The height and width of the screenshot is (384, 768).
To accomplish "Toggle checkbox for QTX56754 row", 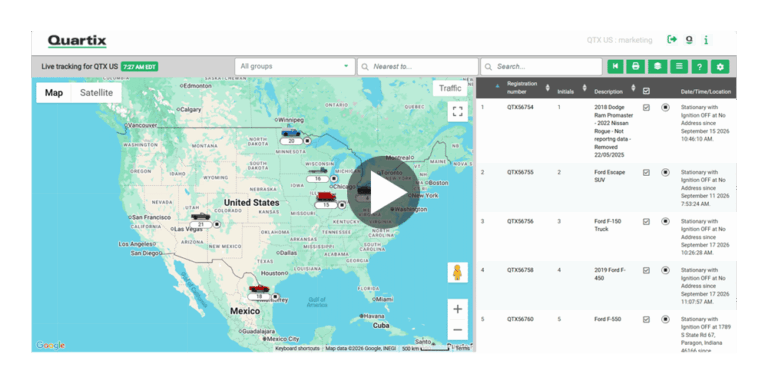I will (x=646, y=108).
